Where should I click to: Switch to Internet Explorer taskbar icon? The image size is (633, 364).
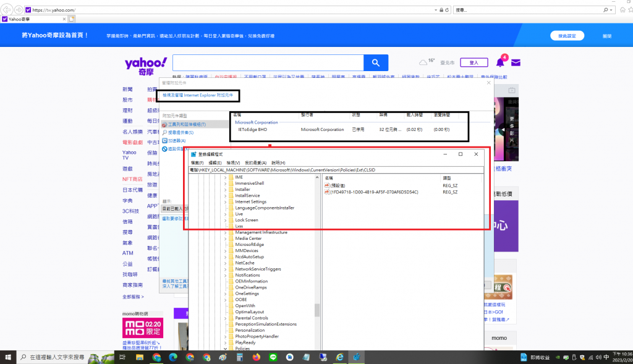[339, 357]
